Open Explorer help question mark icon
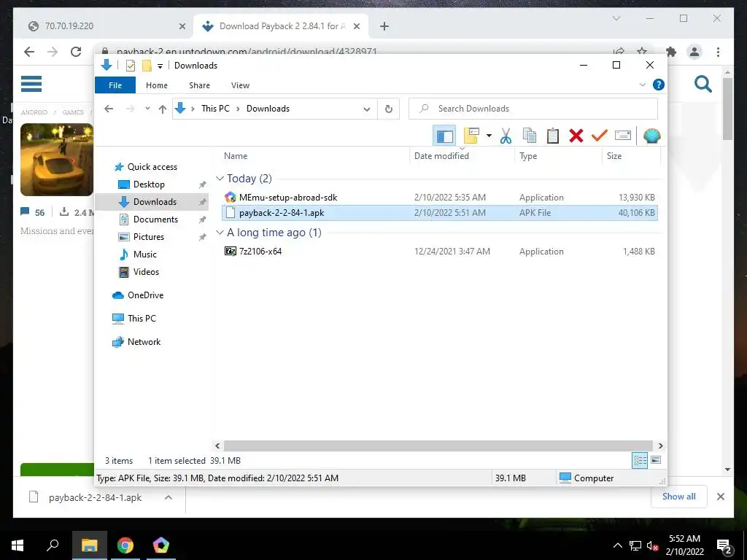 [x=659, y=85]
